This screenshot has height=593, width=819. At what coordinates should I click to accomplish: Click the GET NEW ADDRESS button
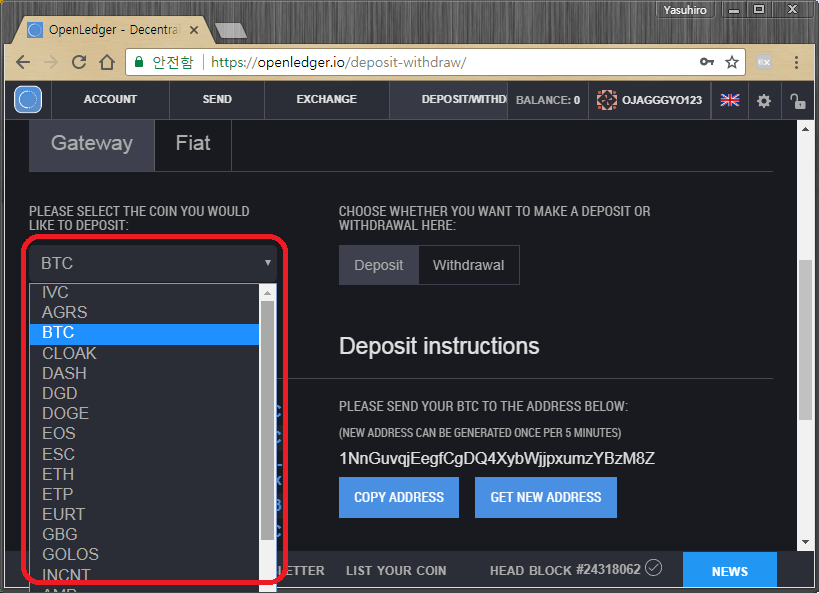pos(546,497)
